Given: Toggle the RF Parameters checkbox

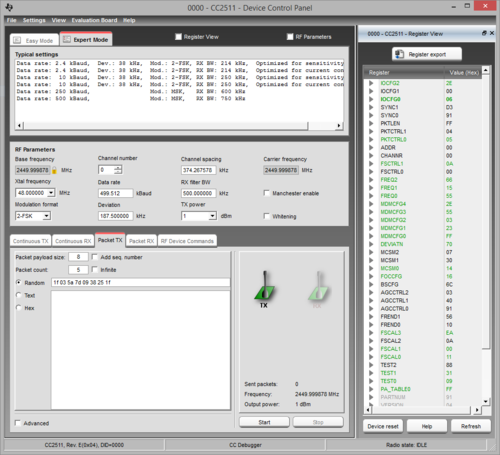Looking at the screenshot, I should (290, 37).
